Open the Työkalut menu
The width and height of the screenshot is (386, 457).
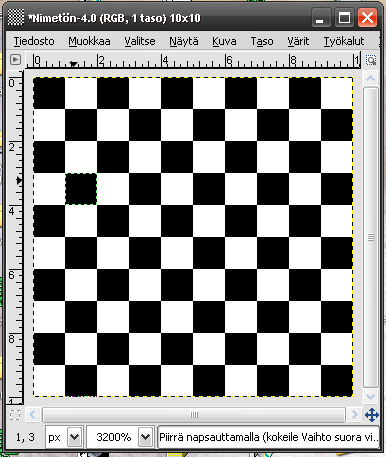[344, 41]
